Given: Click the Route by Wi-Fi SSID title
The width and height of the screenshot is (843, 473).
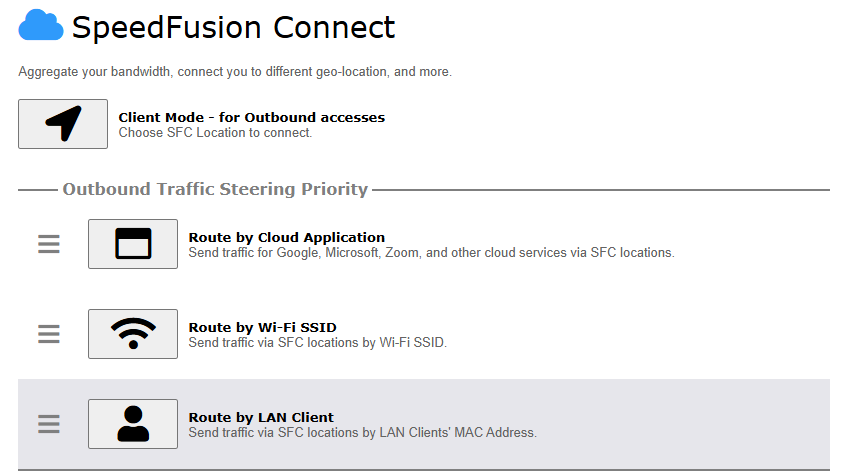Looking at the screenshot, I should click(x=262, y=327).
